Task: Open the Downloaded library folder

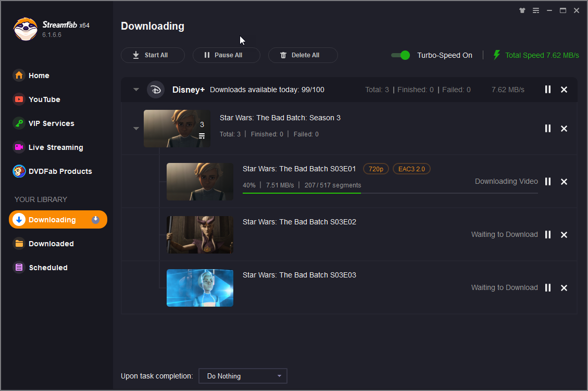Action: 44,244
